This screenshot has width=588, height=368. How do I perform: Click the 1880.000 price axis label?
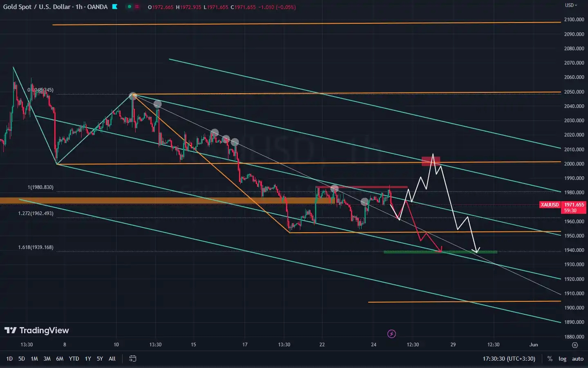(x=574, y=337)
